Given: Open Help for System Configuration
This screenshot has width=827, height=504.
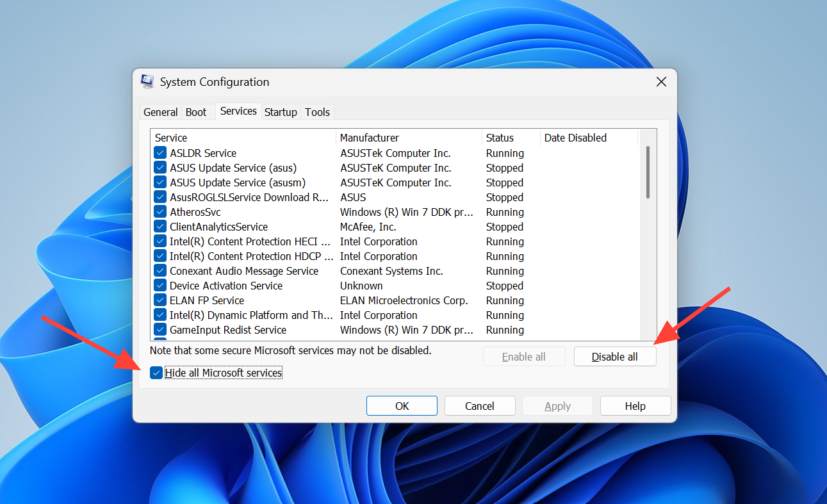Looking at the screenshot, I should click(635, 406).
